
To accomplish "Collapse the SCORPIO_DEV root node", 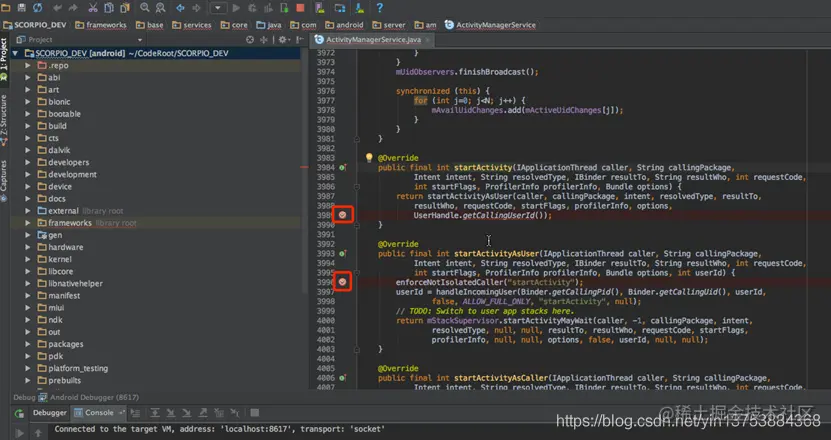I will pyautogui.click(x=15, y=53).
